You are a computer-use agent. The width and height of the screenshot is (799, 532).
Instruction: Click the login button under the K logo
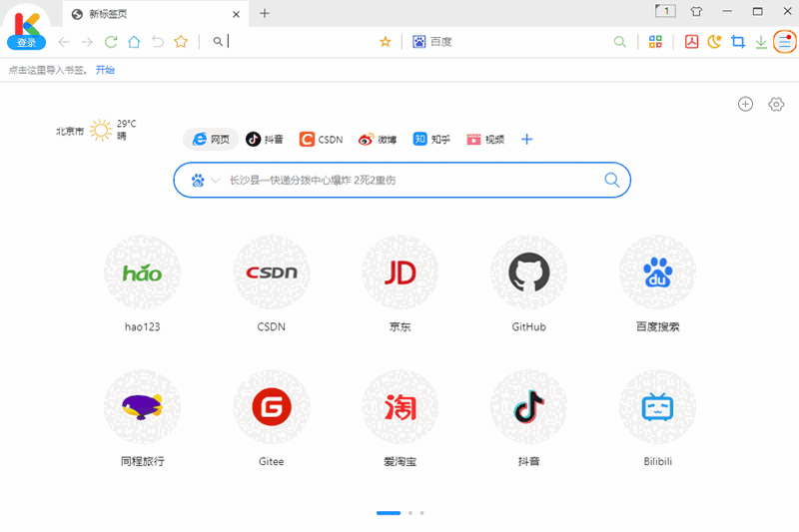27,43
